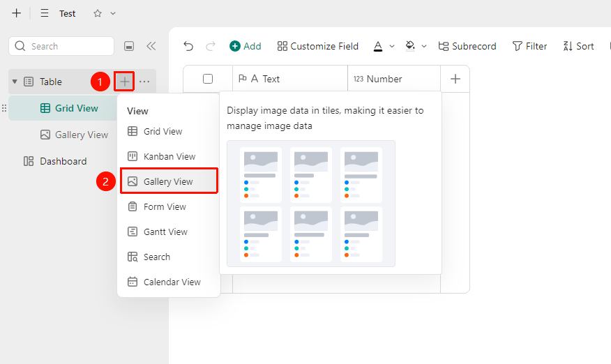Collapse the sidebar with double chevron
The width and height of the screenshot is (611, 364).
coord(151,46)
